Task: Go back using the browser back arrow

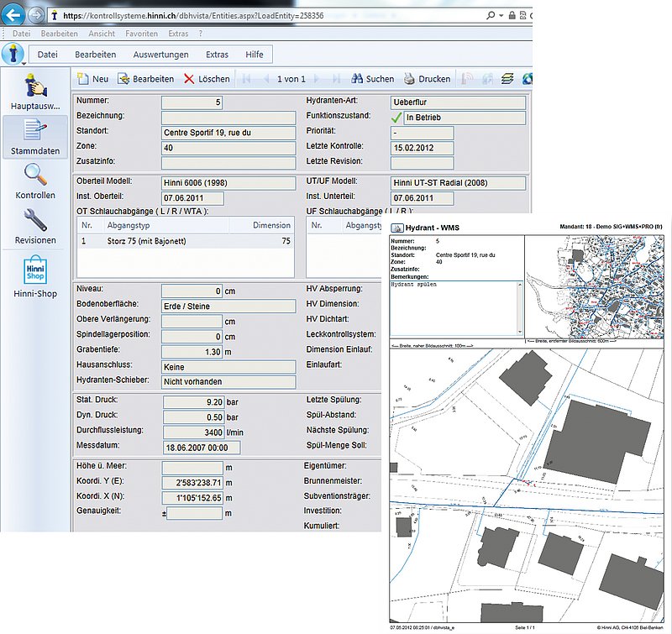Action: pyautogui.click(x=13, y=15)
